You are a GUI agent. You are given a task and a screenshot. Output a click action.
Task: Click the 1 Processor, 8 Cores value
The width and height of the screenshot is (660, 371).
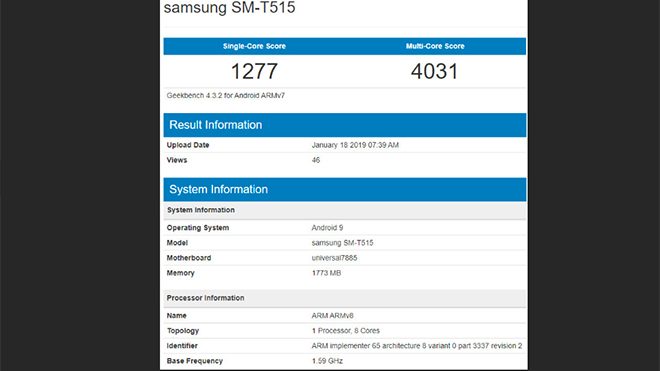346,331
